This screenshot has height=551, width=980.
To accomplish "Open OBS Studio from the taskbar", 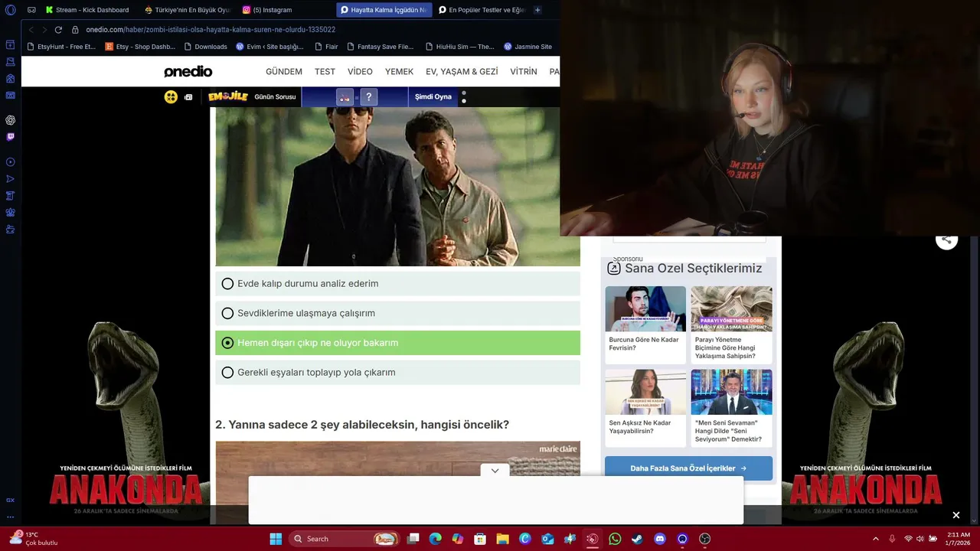I will pos(704,539).
